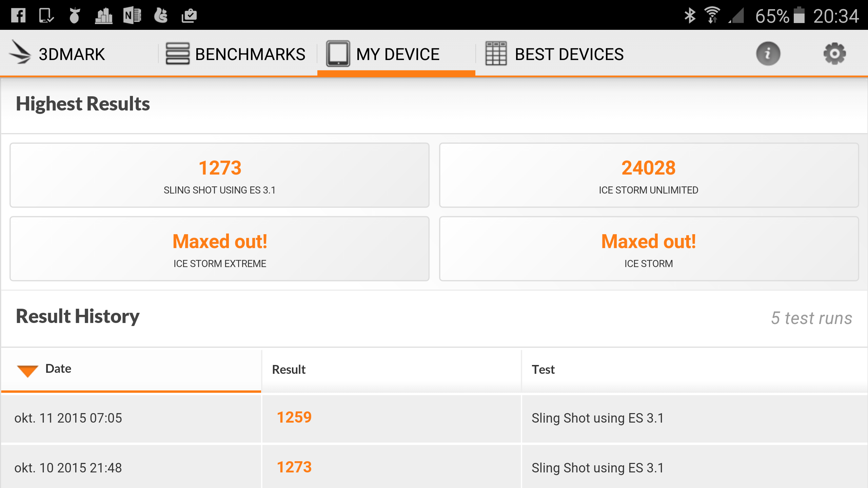The width and height of the screenshot is (868, 488).
Task: Select the okt. 11 2015 07:05 row
Action: coord(434,418)
